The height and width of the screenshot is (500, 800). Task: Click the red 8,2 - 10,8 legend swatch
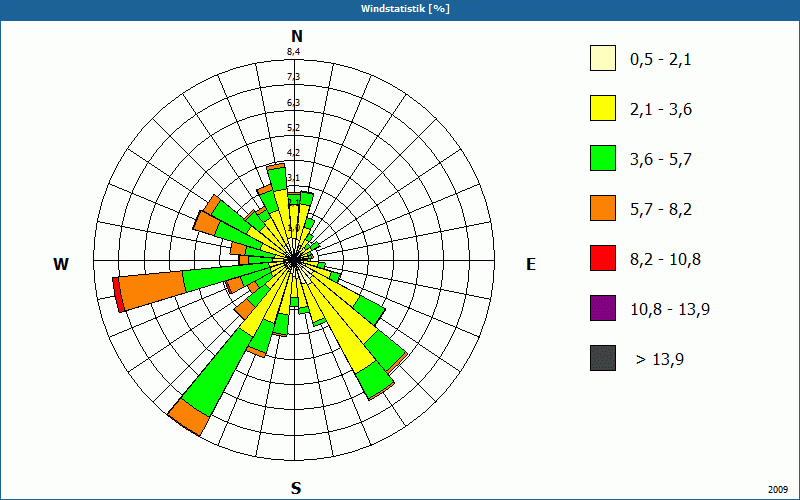(603, 258)
